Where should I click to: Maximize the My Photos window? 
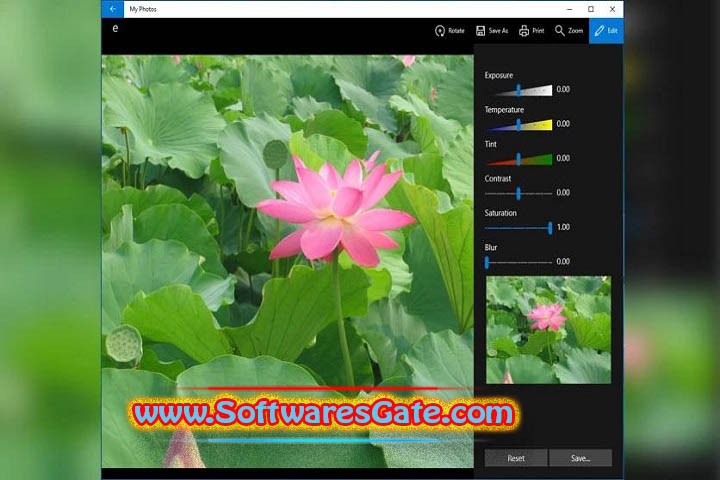591,9
